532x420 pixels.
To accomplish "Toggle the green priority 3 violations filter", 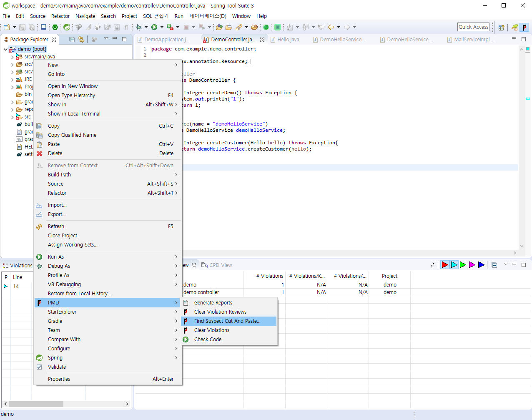I will tap(463, 265).
